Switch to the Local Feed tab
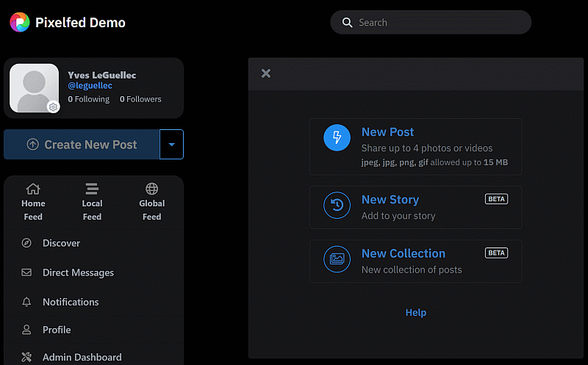 click(x=92, y=202)
